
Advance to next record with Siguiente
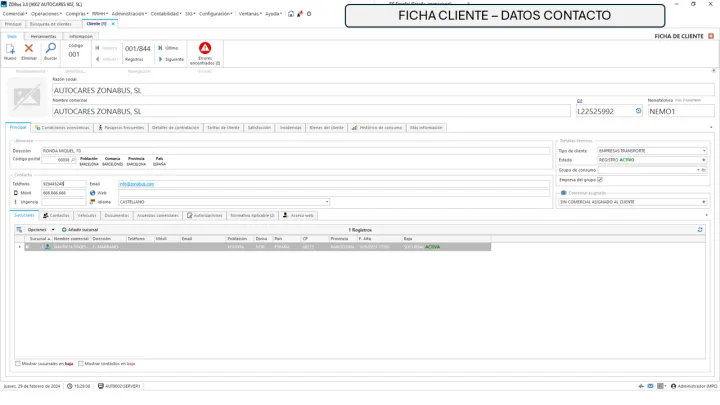pyautogui.click(x=170, y=59)
